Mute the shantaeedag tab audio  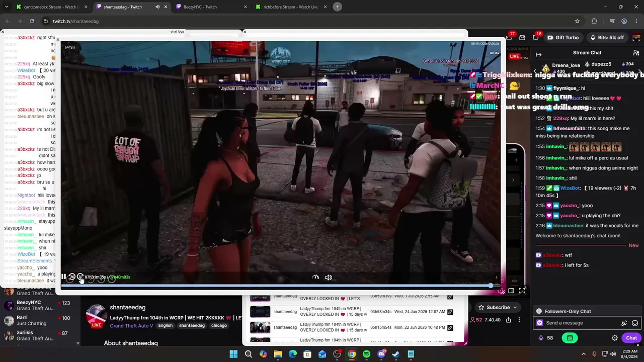point(157,7)
